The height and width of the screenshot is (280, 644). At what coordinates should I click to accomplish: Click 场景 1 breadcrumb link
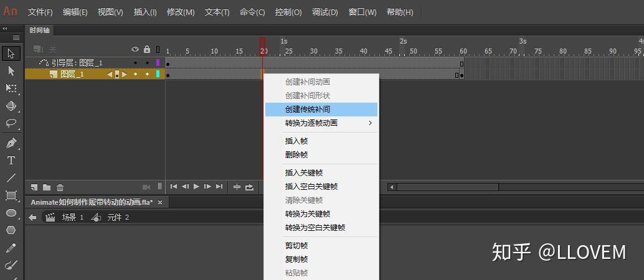pyautogui.click(x=73, y=218)
